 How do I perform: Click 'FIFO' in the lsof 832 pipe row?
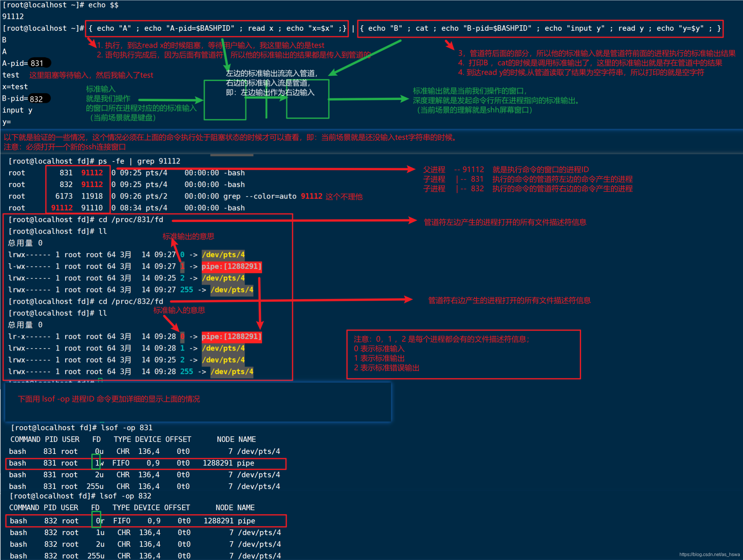122,521
